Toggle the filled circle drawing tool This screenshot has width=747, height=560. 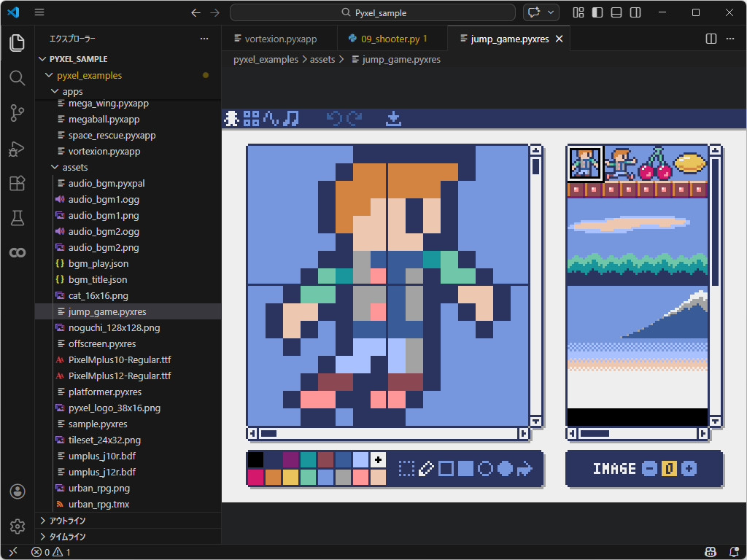click(x=504, y=470)
